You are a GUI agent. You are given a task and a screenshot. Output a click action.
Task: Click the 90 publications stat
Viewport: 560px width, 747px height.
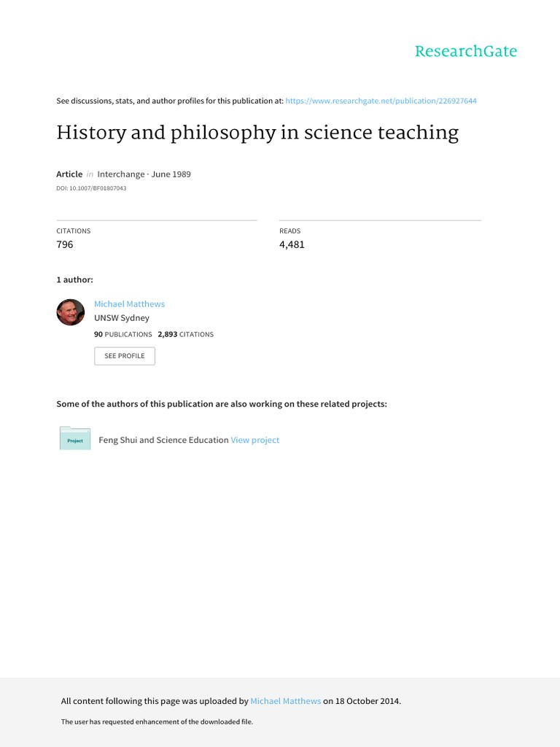(123, 334)
